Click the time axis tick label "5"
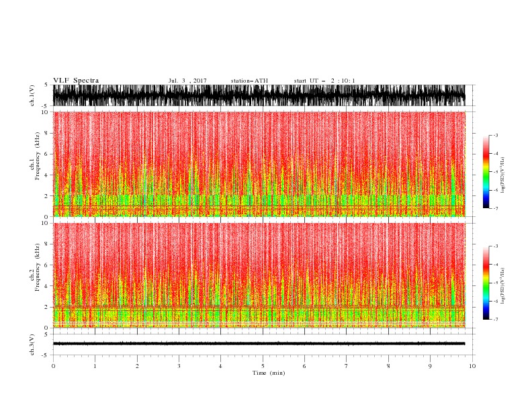Image resolution: width=532 pixels, height=411 pixels. (263, 366)
